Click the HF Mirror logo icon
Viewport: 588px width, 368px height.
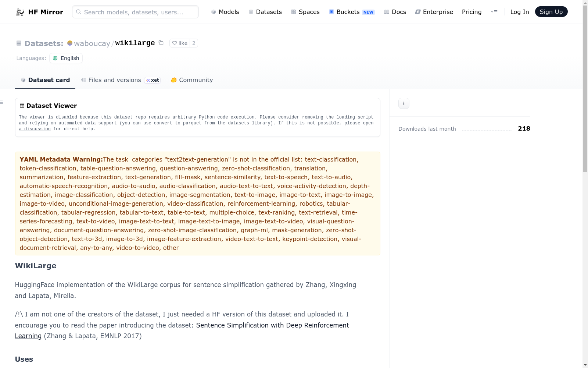[x=20, y=12]
